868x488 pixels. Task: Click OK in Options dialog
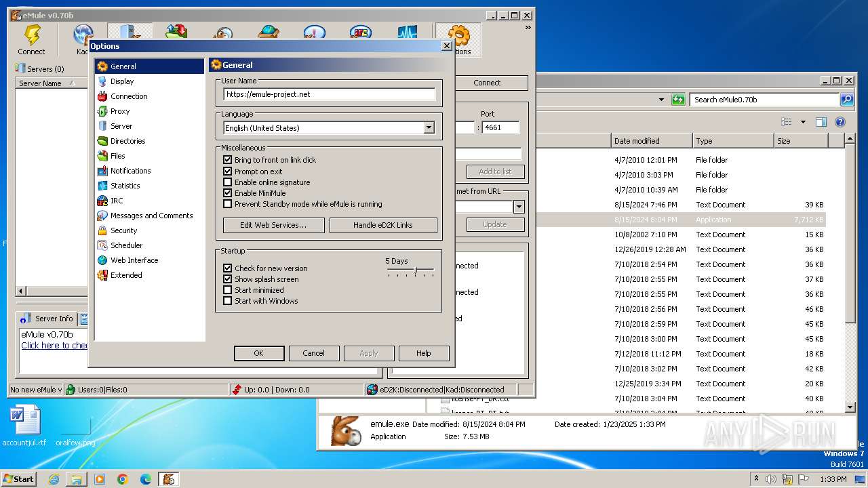tap(258, 353)
